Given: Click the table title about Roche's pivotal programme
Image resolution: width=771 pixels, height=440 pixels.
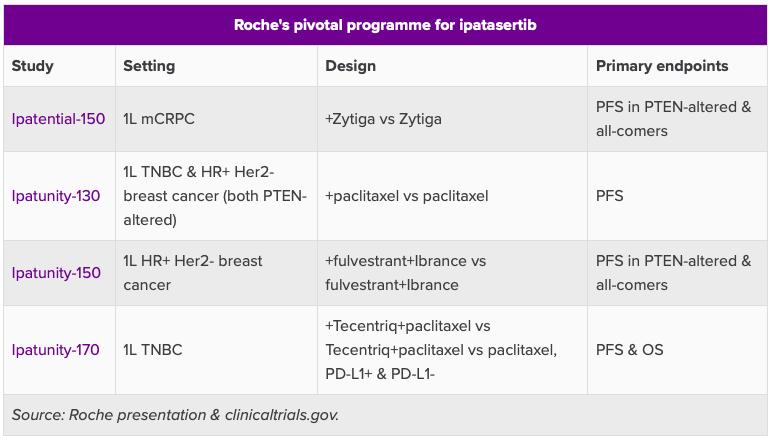Looking at the screenshot, I should [x=385, y=25].
